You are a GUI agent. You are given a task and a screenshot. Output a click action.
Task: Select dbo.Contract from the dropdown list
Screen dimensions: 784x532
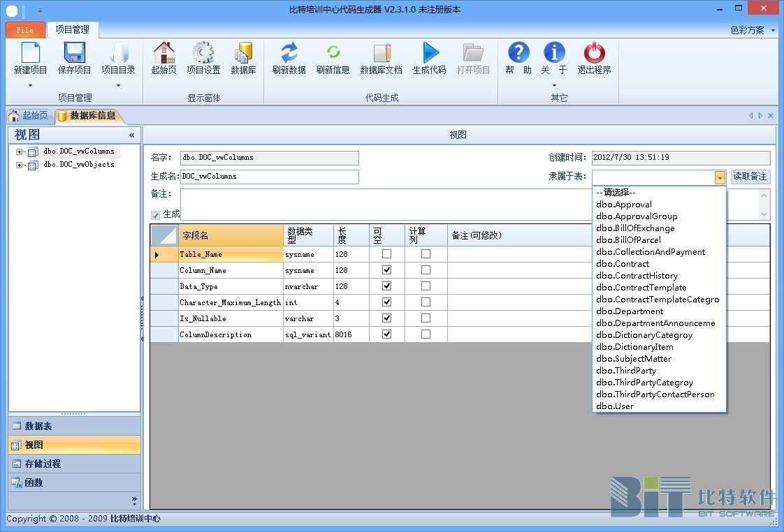623,264
